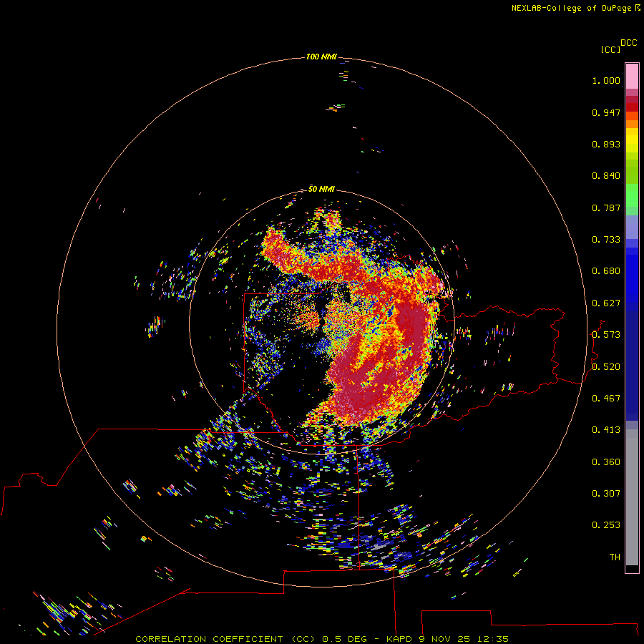Click the 0.360 scale value
This screenshot has height=644, width=644.
click(606, 462)
